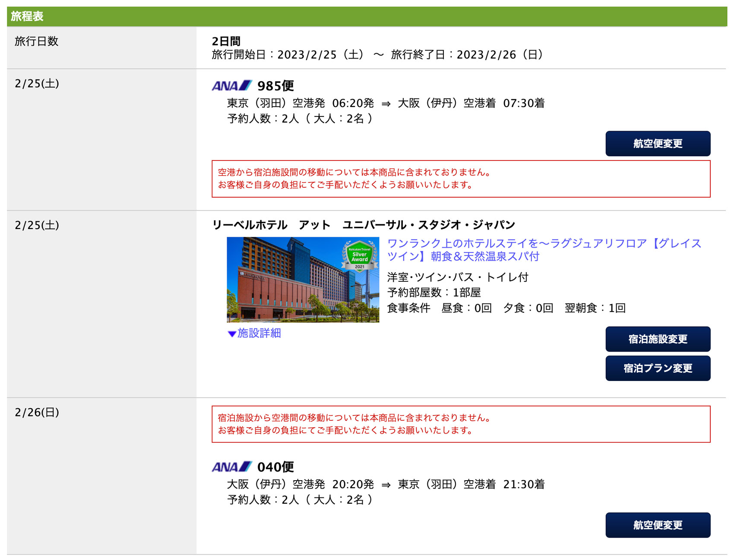The width and height of the screenshot is (734, 560).
Task: Click the 食事条件 meal conditions line
Action: tap(506, 308)
